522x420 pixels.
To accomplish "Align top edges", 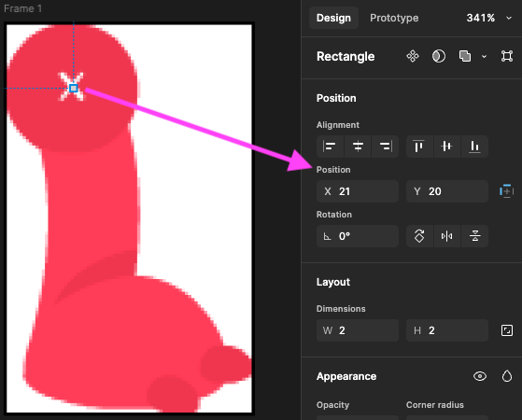I will (x=418, y=147).
